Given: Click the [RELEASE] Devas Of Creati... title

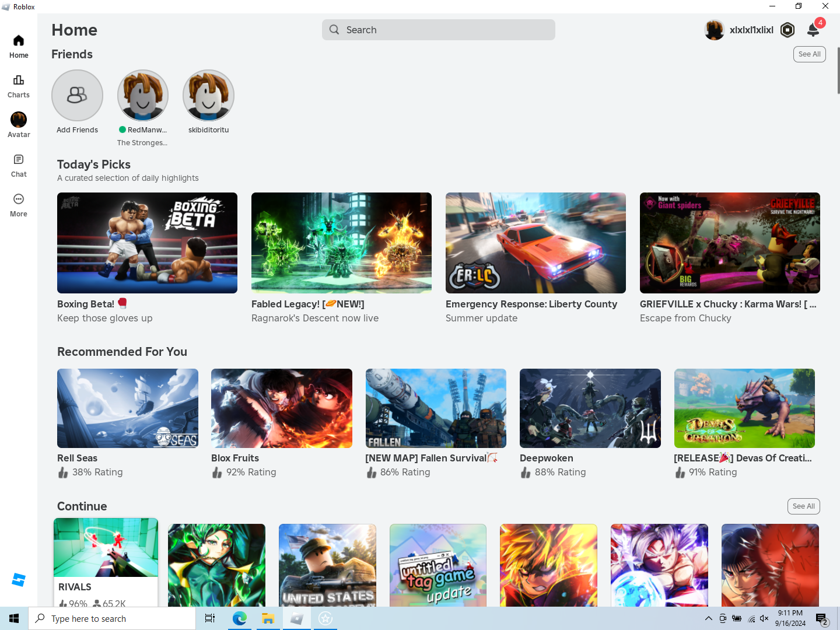Looking at the screenshot, I should (x=743, y=458).
